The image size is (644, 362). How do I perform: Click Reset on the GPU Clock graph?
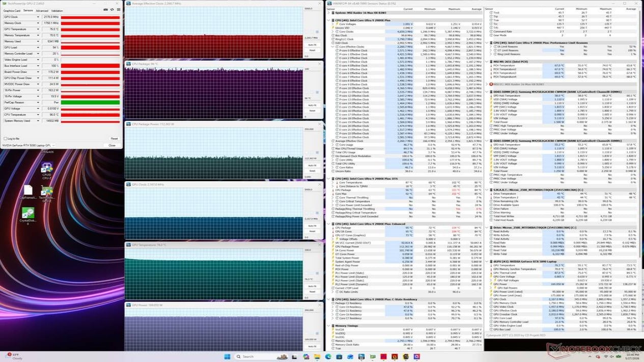click(312, 231)
